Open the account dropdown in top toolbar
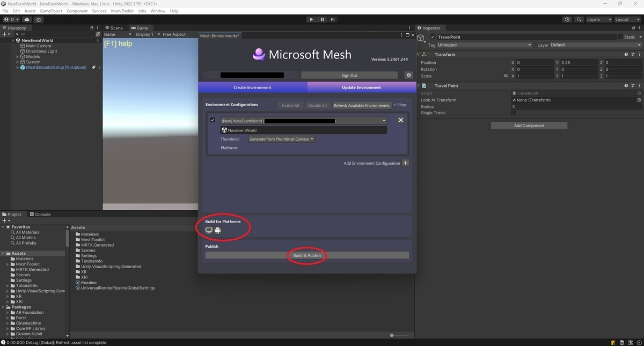 pos(11,19)
